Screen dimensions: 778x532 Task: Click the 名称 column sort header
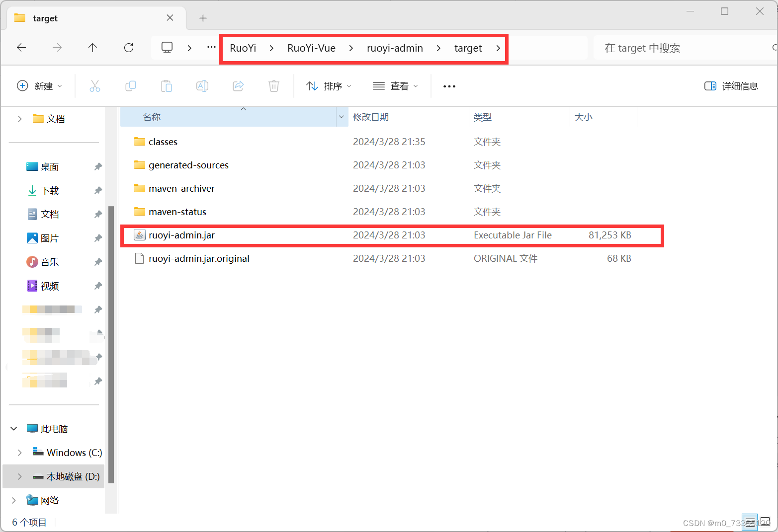pos(152,116)
